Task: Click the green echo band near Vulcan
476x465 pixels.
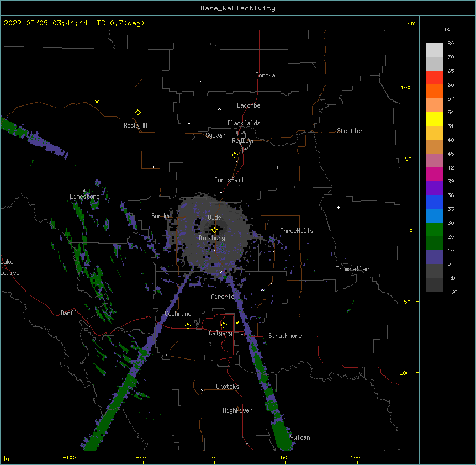Action: [x=282, y=436]
